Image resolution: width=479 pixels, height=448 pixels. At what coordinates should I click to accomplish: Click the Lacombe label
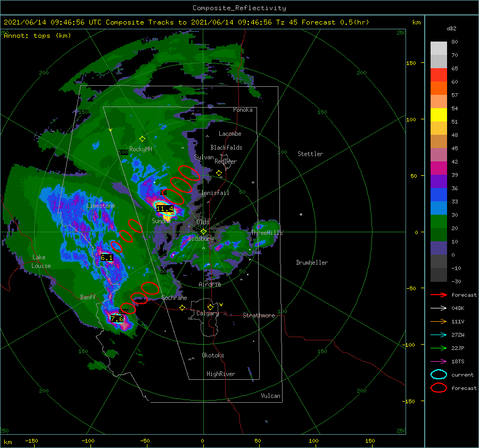pos(230,134)
